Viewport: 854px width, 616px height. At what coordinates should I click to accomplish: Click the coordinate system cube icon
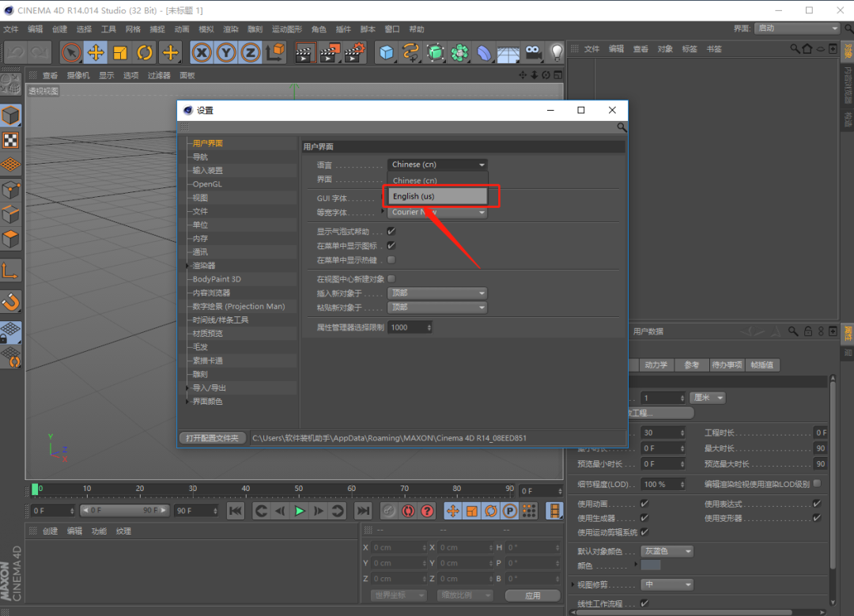tap(276, 53)
